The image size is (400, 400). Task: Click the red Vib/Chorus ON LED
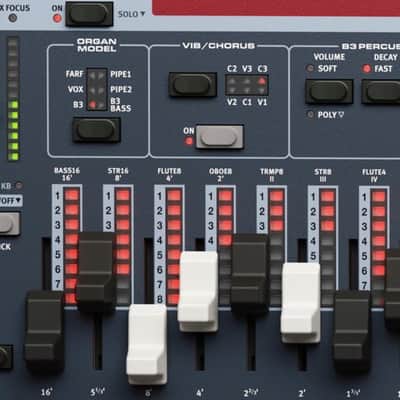pos(189,141)
